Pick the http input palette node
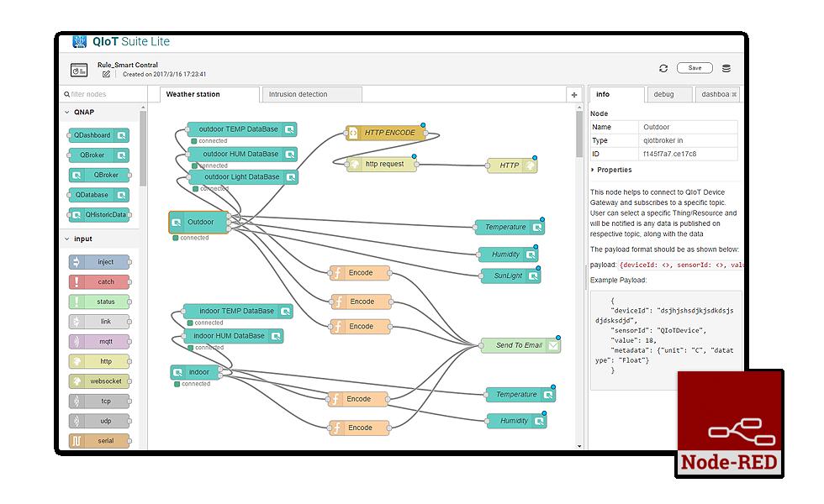This screenshot has height=504, width=824. coord(99,361)
